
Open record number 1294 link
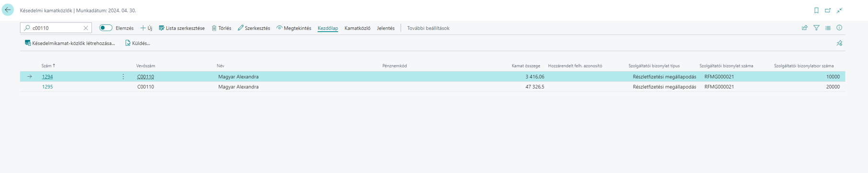[x=47, y=77]
